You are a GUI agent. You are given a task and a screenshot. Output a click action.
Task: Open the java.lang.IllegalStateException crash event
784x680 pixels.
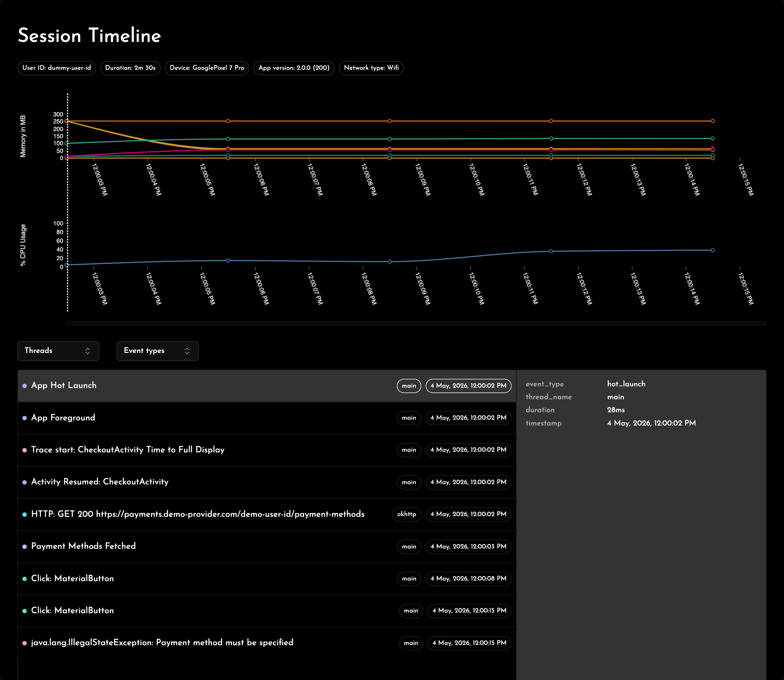267,643
